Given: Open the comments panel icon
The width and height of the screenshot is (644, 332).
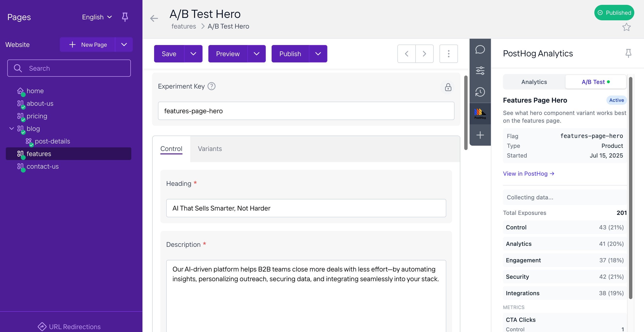Looking at the screenshot, I should pyautogui.click(x=480, y=49).
